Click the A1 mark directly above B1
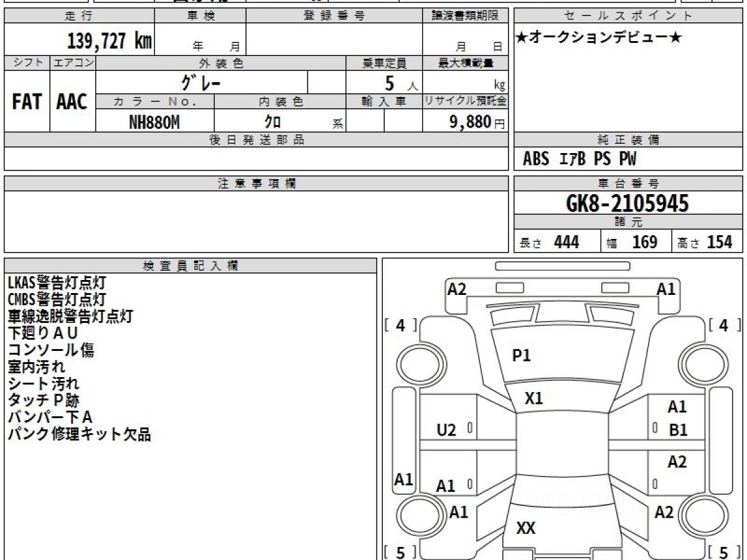This screenshot has height=560, width=747. click(x=677, y=408)
